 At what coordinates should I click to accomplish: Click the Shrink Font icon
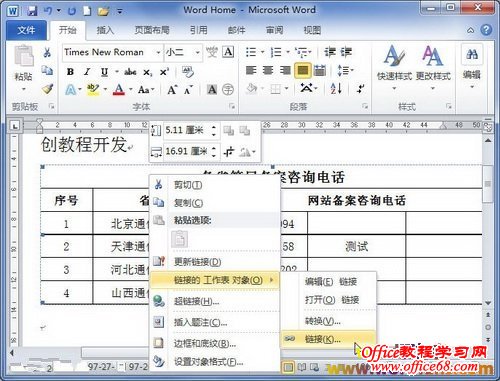189,90
